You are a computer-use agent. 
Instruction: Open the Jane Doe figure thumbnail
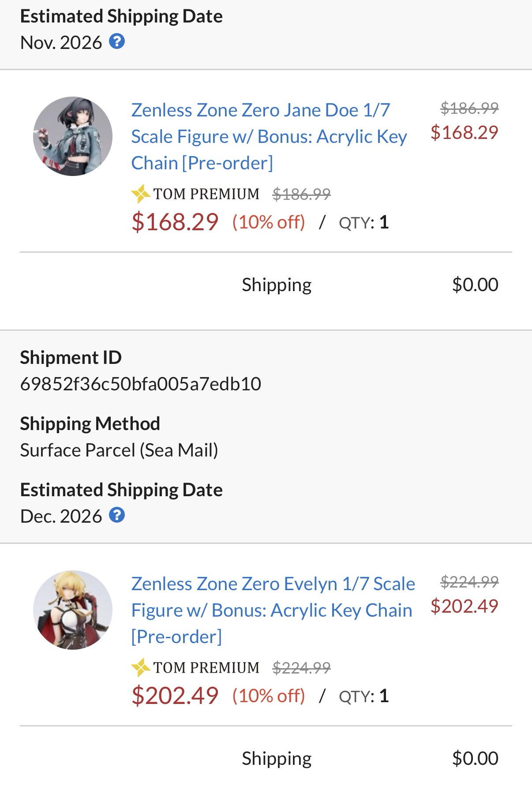[73, 136]
